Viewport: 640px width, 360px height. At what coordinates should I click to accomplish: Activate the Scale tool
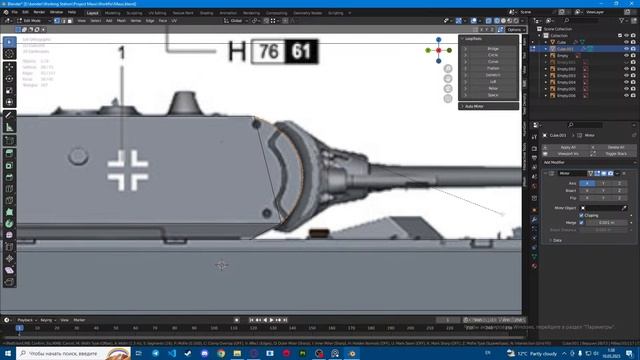[9, 91]
